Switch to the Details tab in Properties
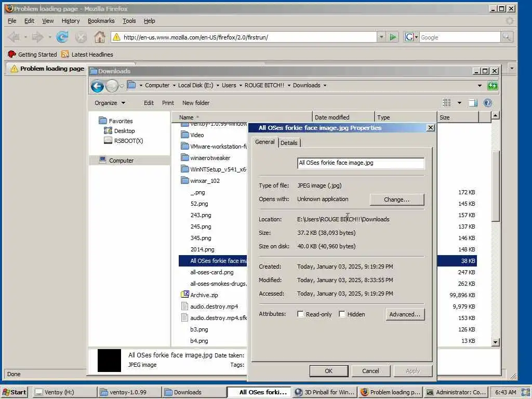 pos(289,143)
